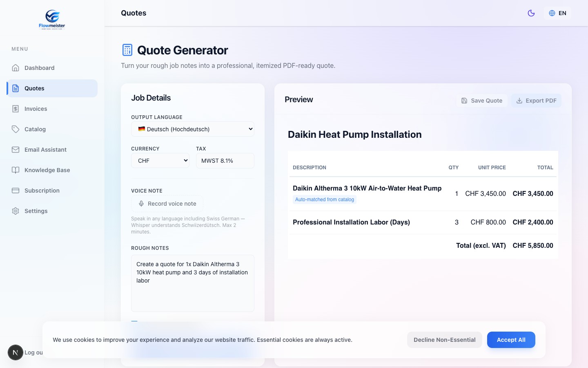588x368 pixels.
Task: Click the Save Quote disk icon
Action: 464,101
